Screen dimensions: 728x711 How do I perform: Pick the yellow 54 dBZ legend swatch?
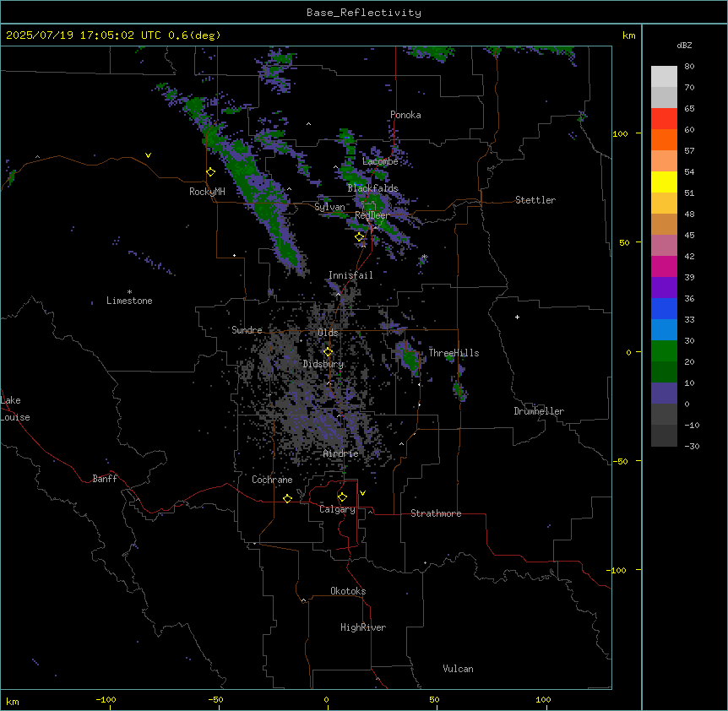664,182
